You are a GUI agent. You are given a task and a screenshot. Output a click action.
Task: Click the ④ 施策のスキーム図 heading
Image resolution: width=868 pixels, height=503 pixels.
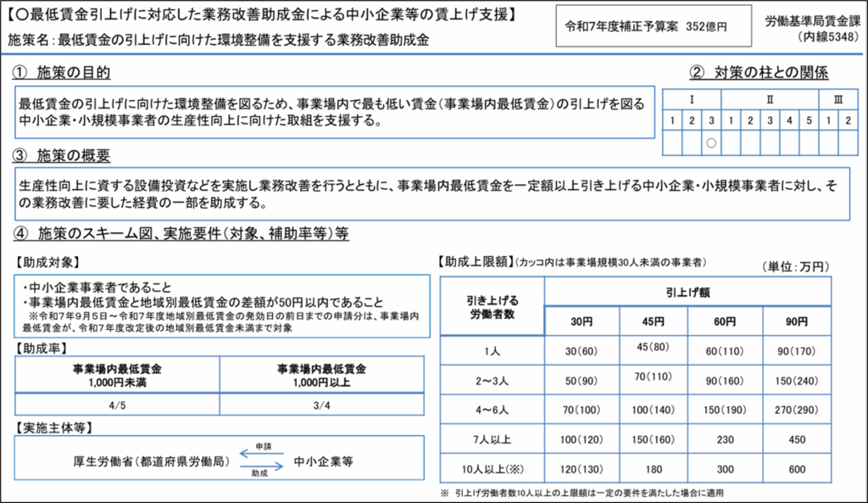pos(180,232)
